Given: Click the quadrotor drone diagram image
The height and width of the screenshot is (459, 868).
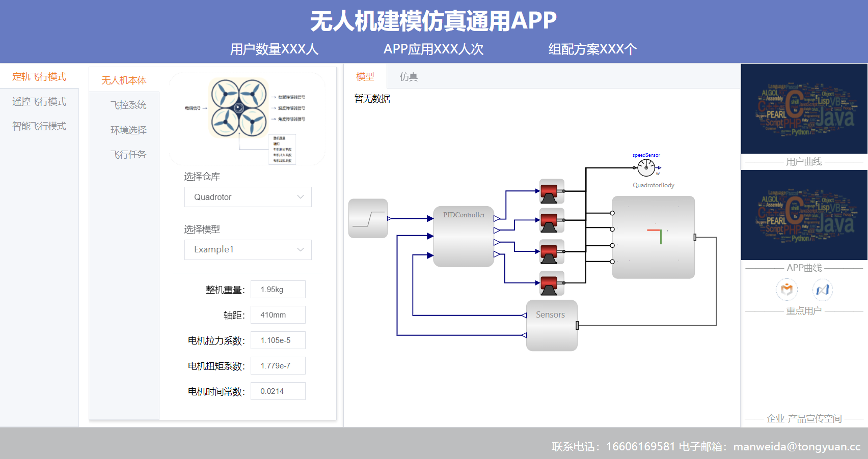Looking at the screenshot, I should [x=247, y=119].
